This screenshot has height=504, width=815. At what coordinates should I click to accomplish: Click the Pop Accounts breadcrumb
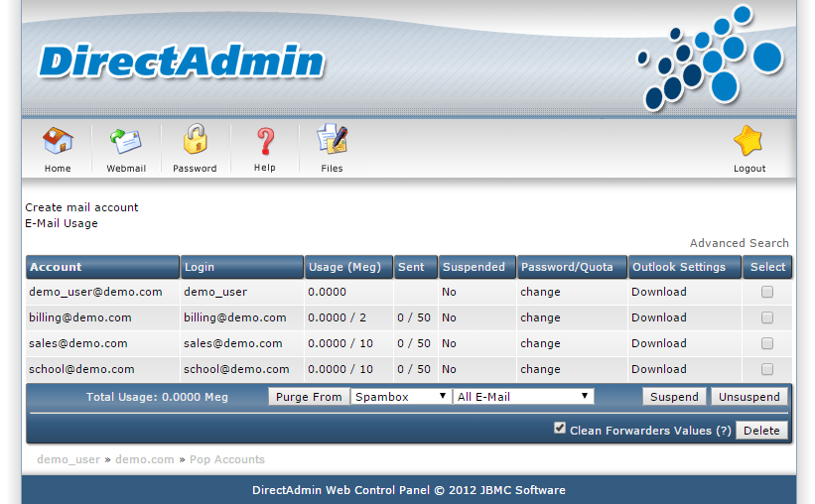(x=227, y=459)
